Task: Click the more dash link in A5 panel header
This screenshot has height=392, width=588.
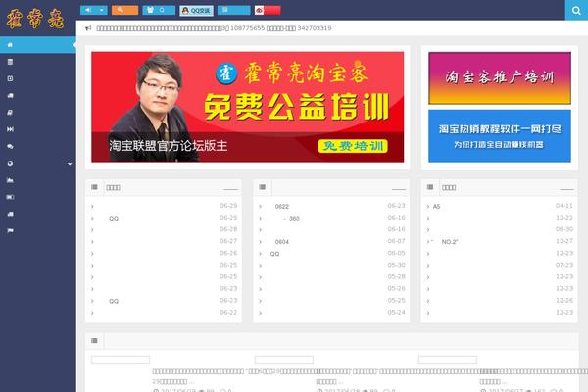Action: click(x=566, y=189)
